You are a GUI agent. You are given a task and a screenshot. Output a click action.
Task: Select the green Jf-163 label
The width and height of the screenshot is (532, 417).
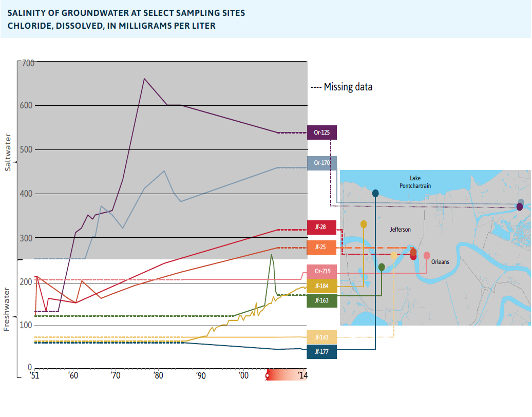pos(322,300)
